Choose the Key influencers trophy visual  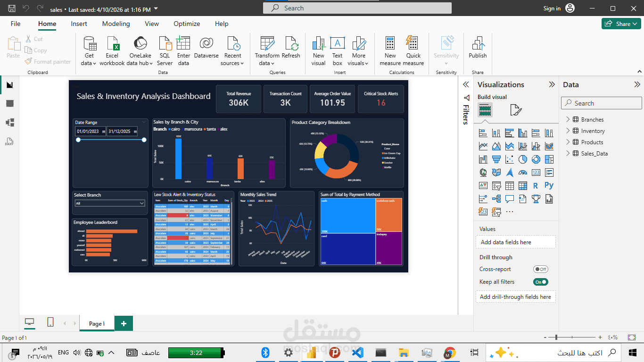pyautogui.click(x=536, y=199)
